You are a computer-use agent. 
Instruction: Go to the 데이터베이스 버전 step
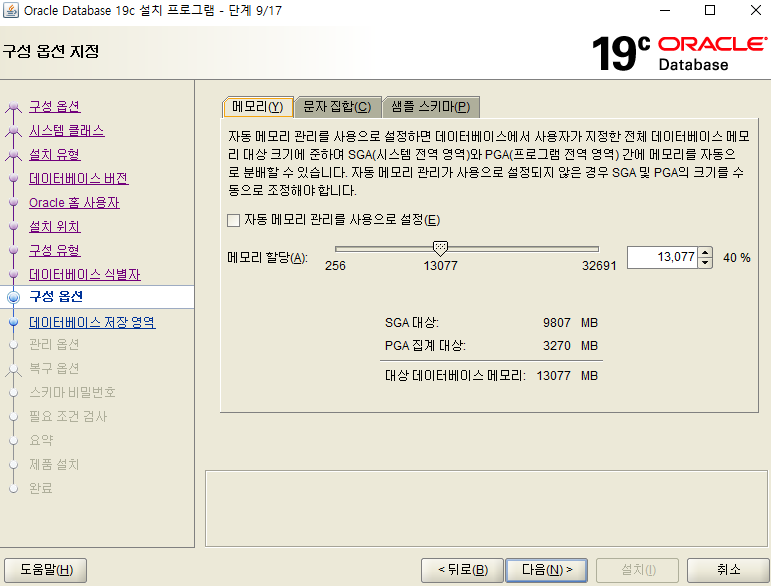point(79,178)
